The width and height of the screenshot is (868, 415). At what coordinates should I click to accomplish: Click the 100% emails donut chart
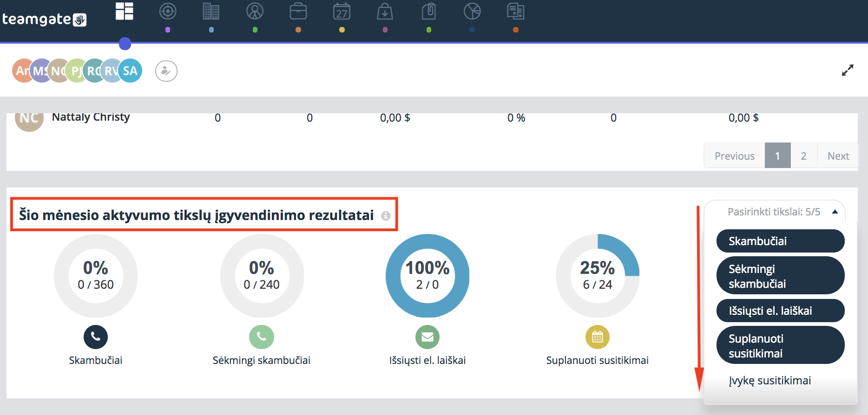tap(427, 276)
